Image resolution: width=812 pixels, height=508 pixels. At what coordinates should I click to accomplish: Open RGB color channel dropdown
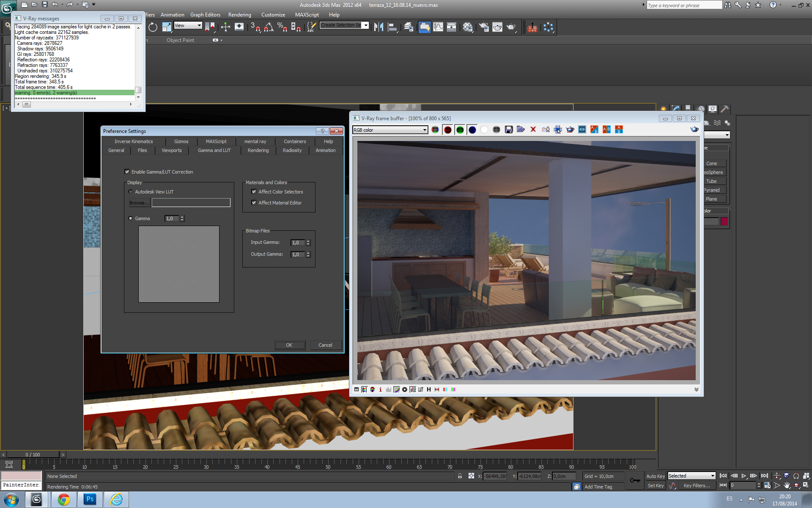(x=425, y=130)
